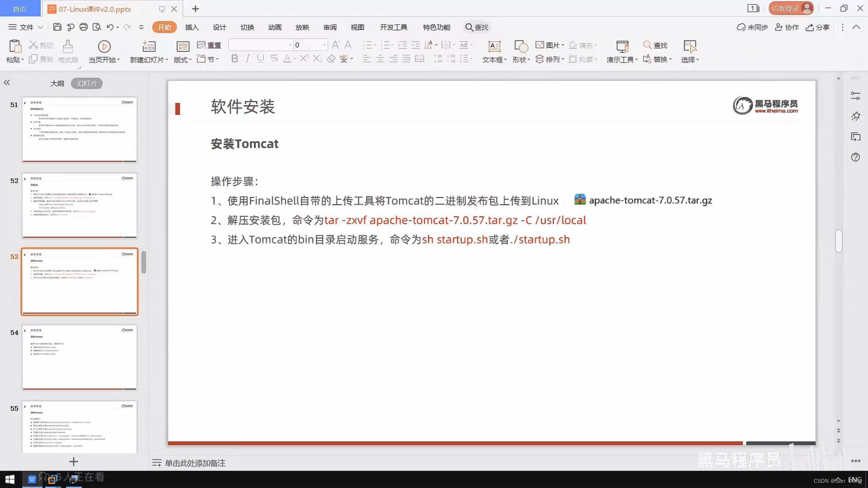Image resolution: width=868 pixels, height=488 pixels.
Task: Add a new slide with the plus icon
Action: 74,462
